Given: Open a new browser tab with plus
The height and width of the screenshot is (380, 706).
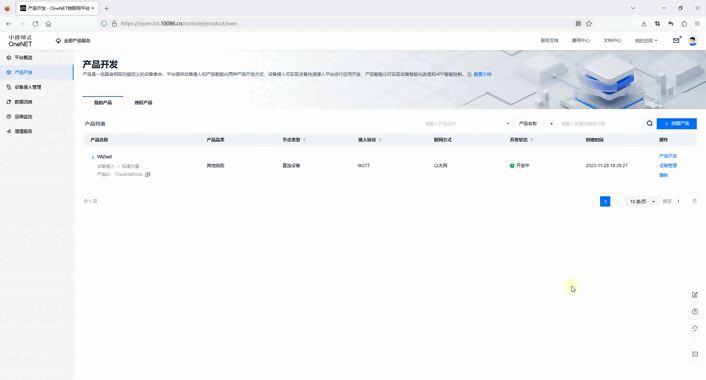Looking at the screenshot, I should [x=106, y=8].
